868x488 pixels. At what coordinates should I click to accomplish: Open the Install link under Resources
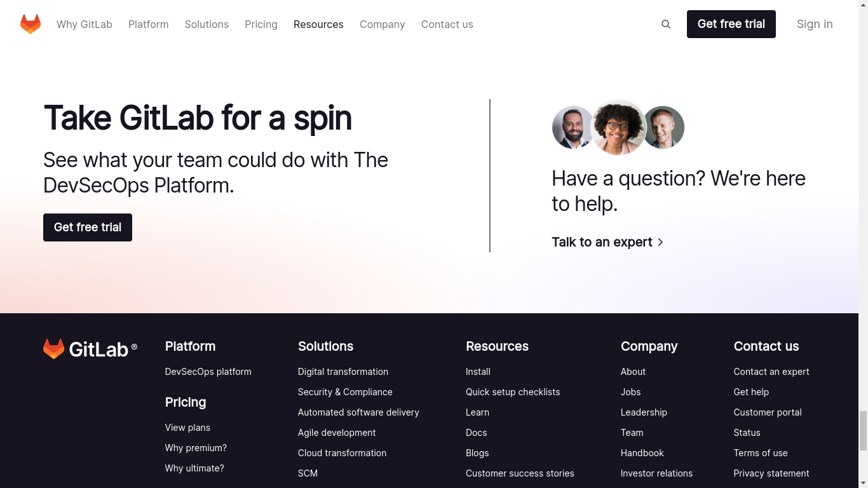[x=478, y=372]
